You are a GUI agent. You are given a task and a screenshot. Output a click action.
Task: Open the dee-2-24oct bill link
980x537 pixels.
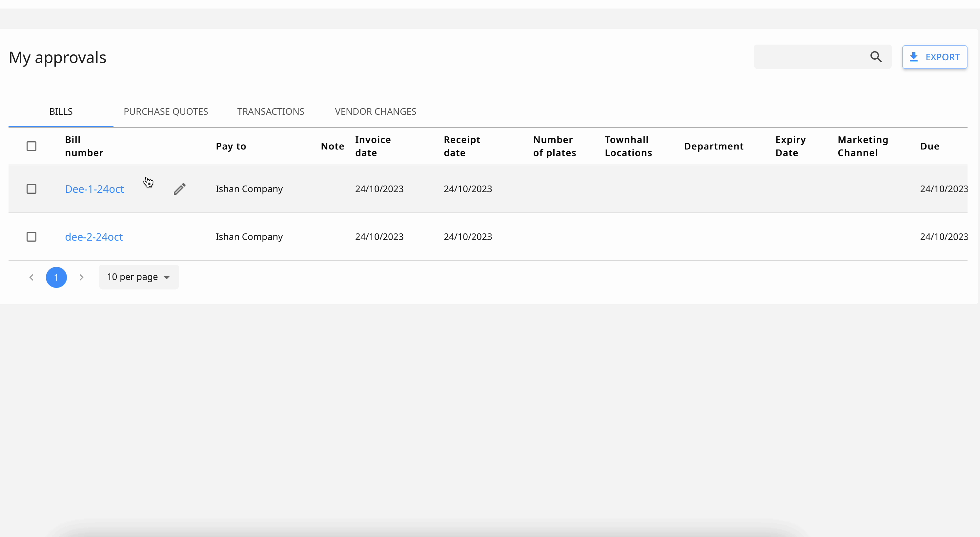[93, 237]
